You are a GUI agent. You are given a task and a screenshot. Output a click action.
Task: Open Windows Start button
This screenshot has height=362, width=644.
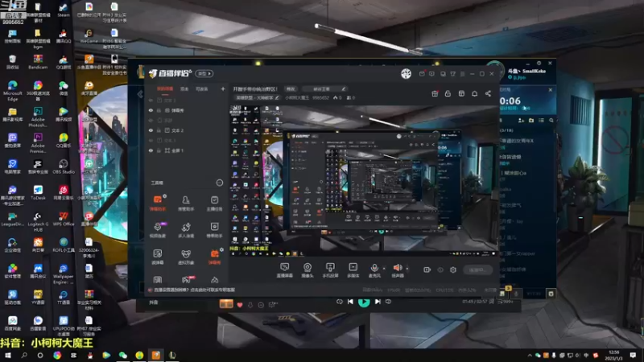coord(8,355)
